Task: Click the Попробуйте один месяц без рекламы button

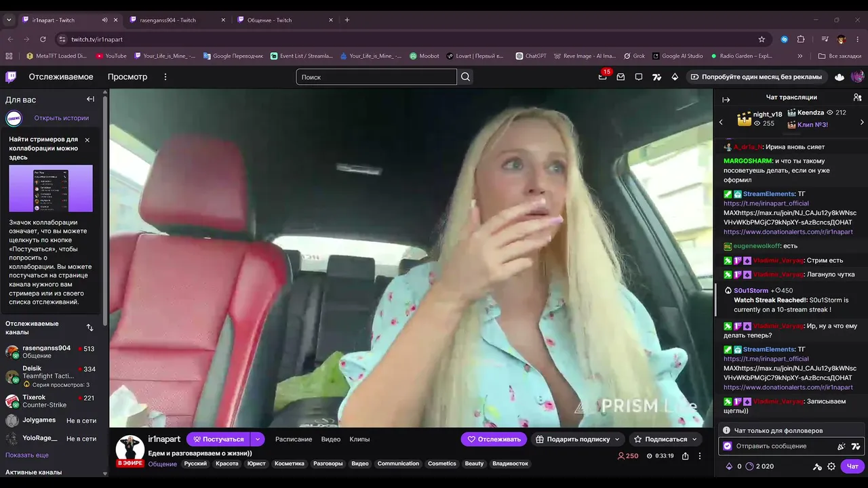Action: (x=756, y=77)
